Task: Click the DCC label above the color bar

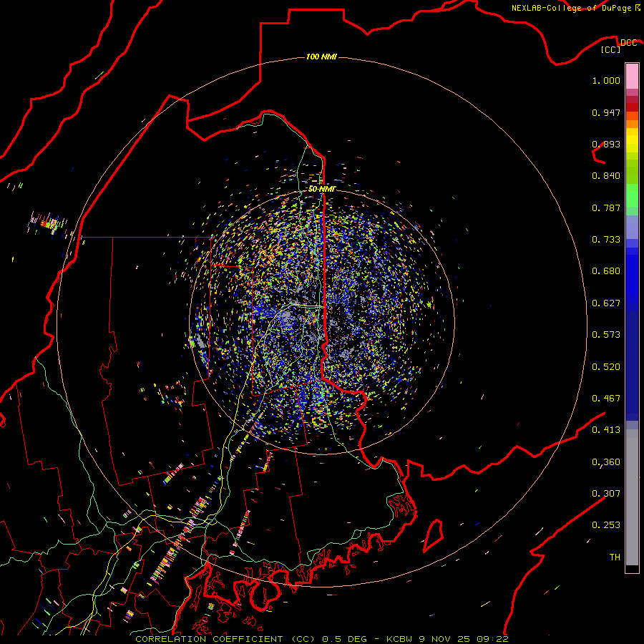Action: (628, 42)
